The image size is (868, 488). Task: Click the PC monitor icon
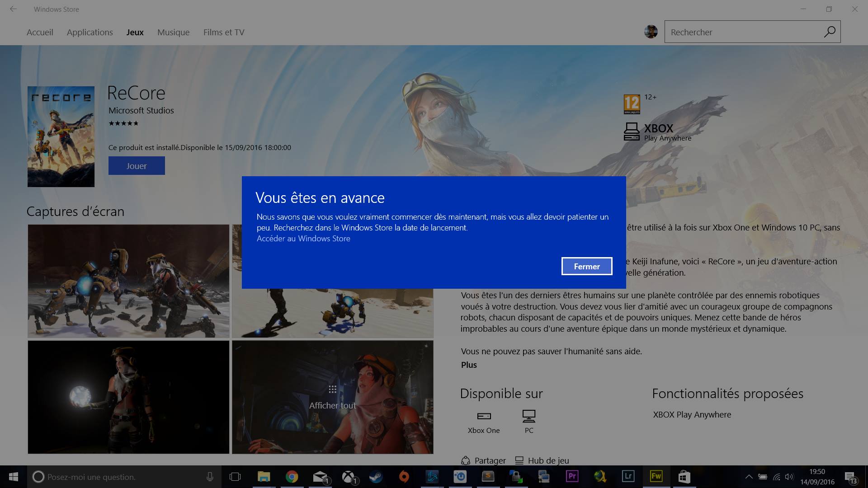[529, 415]
